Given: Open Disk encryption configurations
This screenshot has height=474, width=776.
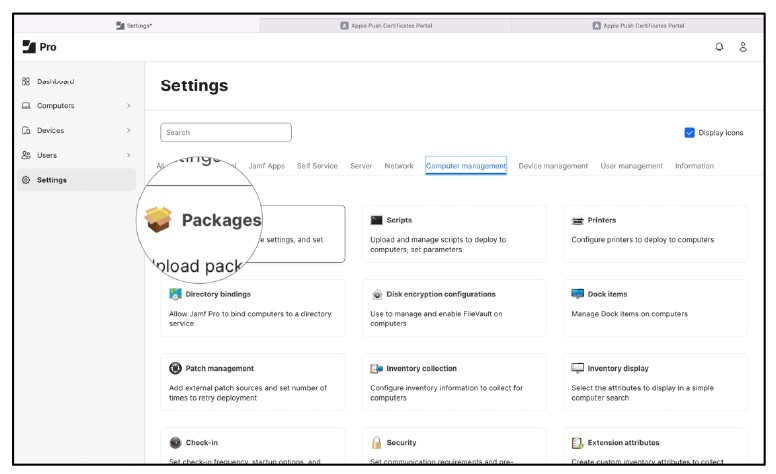Looking at the screenshot, I should coord(454,308).
